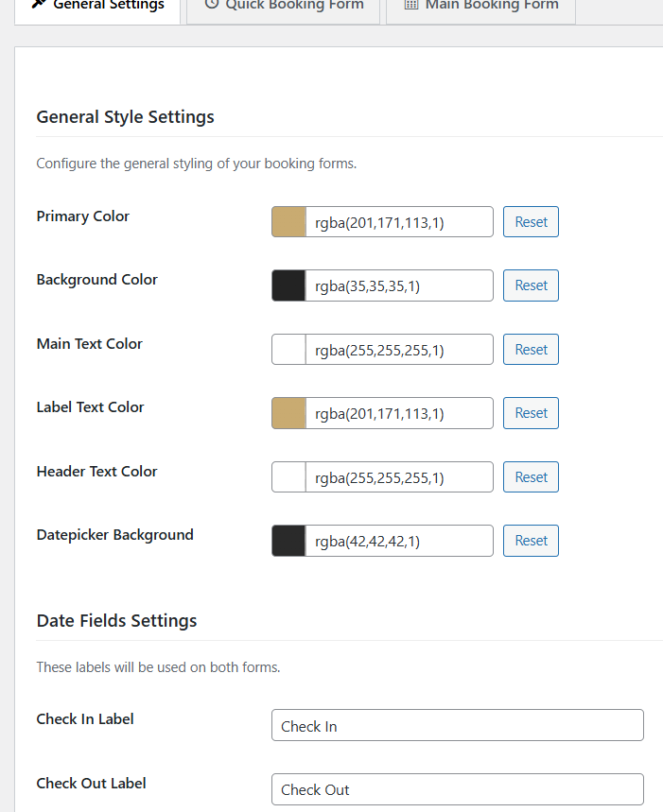Reset the Background Color setting
Screen dimensions: 663x812
pos(531,285)
